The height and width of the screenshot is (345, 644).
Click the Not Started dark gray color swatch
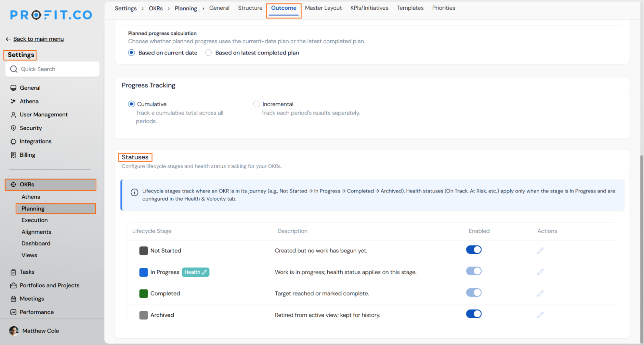pos(144,251)
